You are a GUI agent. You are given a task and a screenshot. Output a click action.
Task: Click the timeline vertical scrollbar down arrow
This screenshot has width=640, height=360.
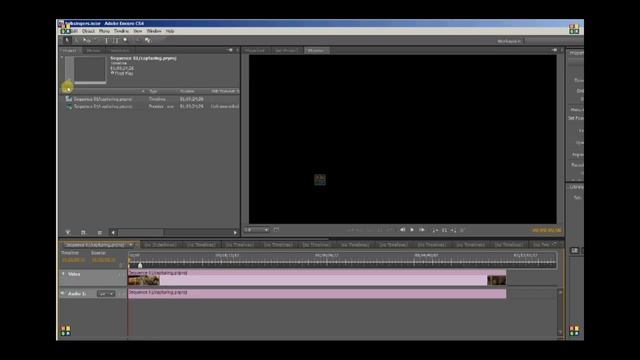[x=560, y=332]
